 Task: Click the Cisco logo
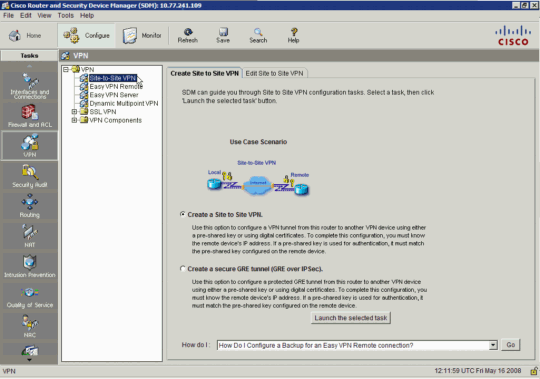click(513, 35)
